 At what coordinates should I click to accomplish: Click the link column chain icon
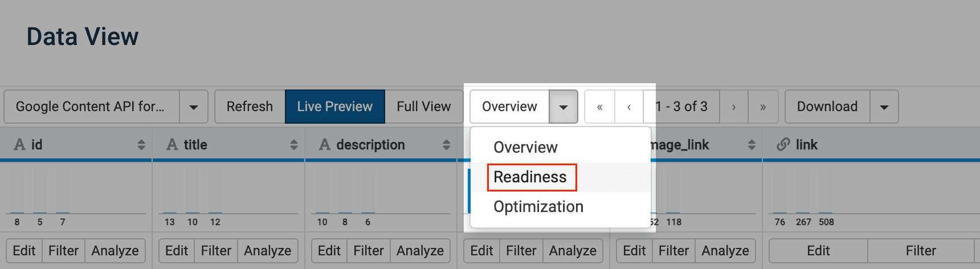coord(783,145)
